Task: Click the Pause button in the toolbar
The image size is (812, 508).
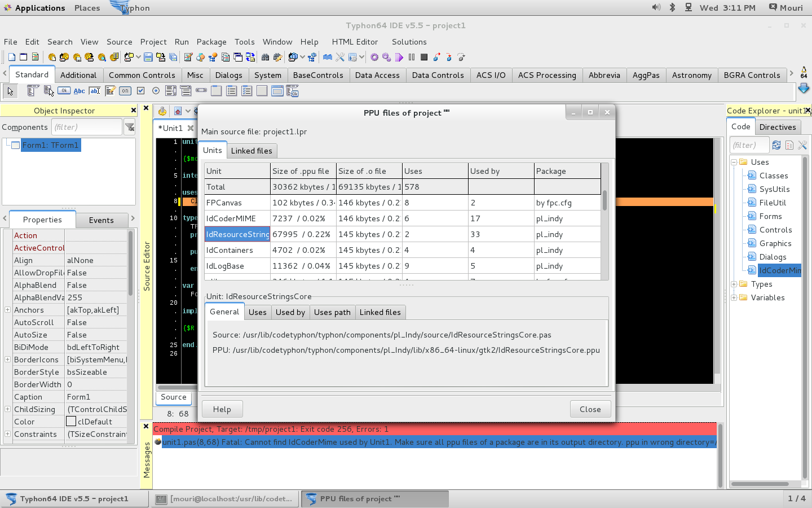Action: 411,57
